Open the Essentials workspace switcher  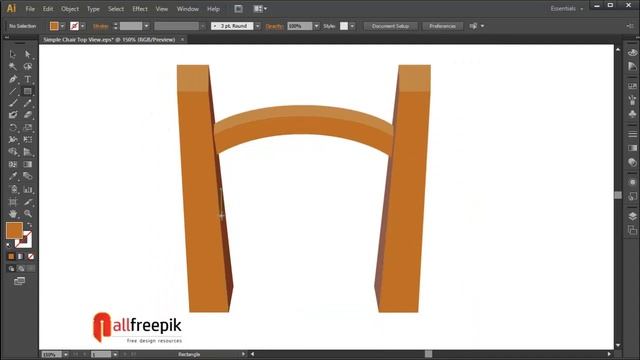click(567, 9)
